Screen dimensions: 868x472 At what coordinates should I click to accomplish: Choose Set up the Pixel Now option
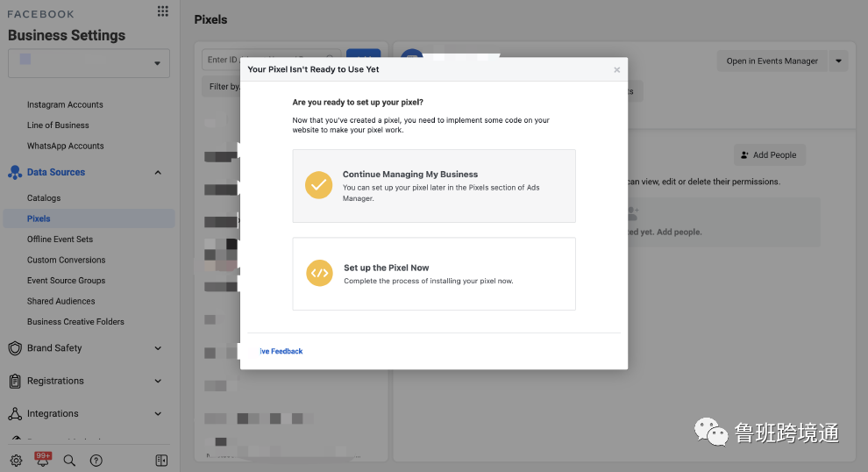pyautogui.click(x=434, y=274)
